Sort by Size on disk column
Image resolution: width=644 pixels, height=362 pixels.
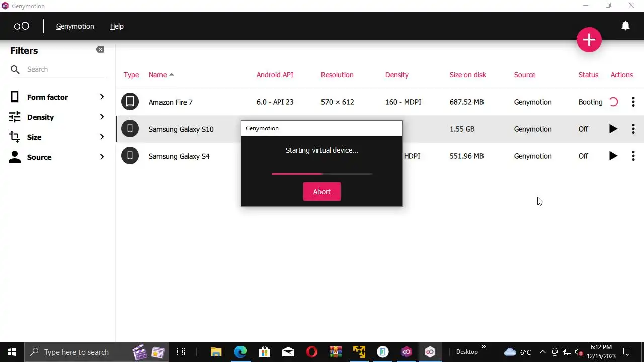[x=468, y=75]
